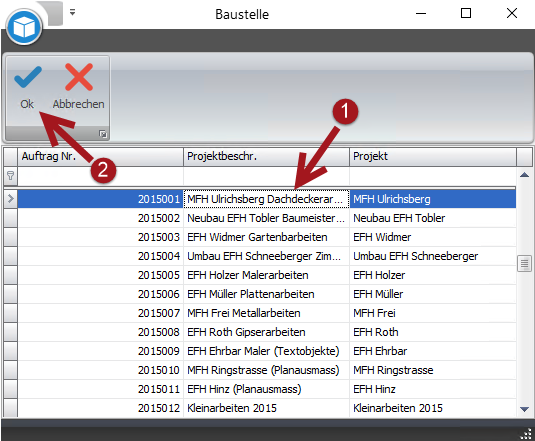Screen dimensions: 535x441
Task: Sort by the Projektbeschr. column header
Action: pos(266,157)
